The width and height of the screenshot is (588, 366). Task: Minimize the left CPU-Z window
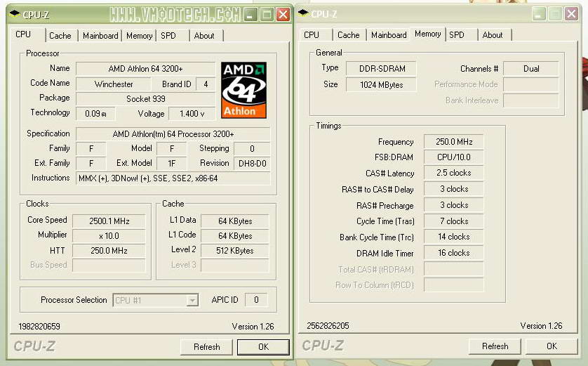pos(250,15)
